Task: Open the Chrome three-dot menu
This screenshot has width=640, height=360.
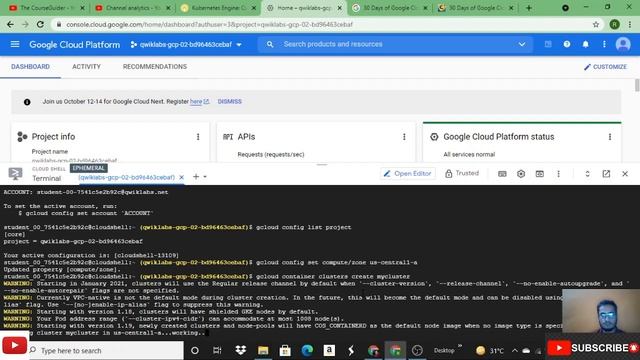Action: point(630,24)
